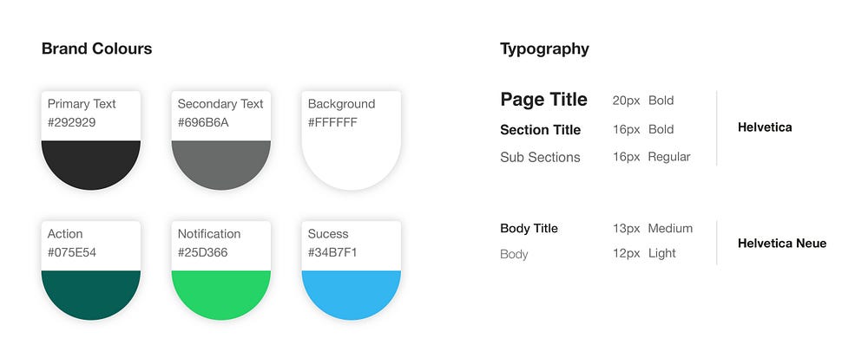Click the Helvetica font label
868x358 pixels.
point(765,127)
